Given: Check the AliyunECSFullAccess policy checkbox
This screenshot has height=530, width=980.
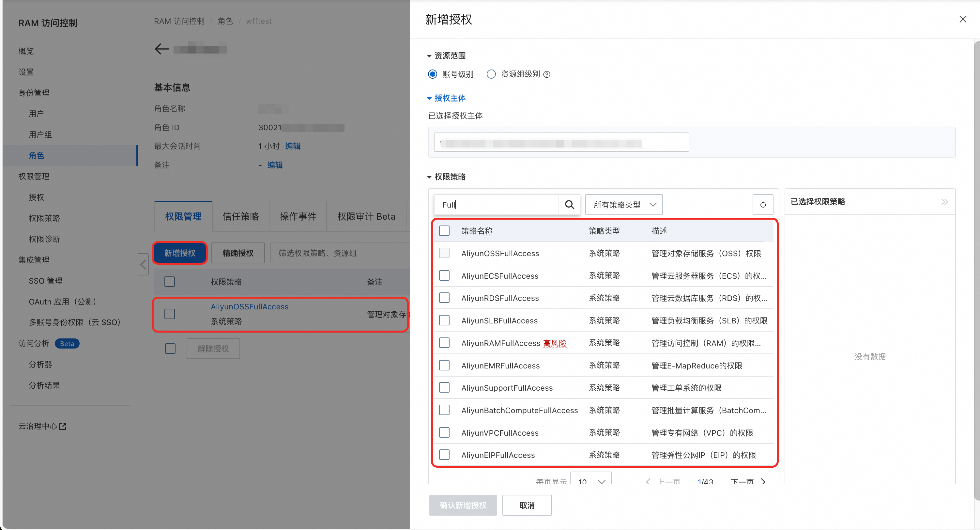Looking at the screenshot, I should [x=444, y=275].
